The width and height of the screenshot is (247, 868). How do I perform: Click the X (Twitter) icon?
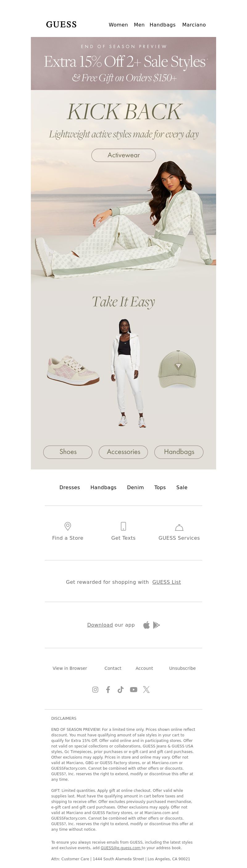[x=146, y=690]
